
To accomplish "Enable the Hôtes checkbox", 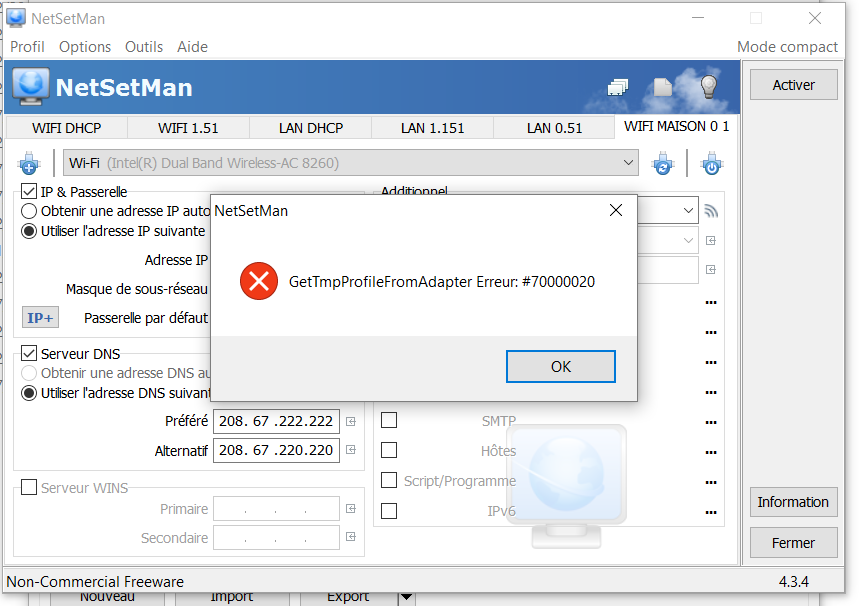I will (x=389, y=450).
